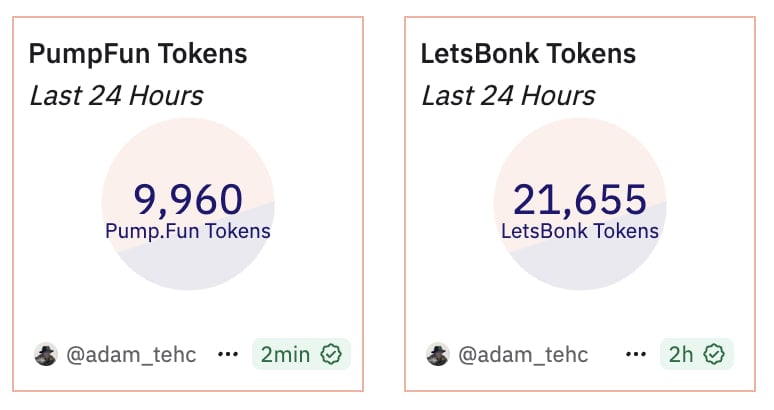Click the Pump.Fun Tokens counter label
Screen dimensions: 774x410
tap(188, 232)
